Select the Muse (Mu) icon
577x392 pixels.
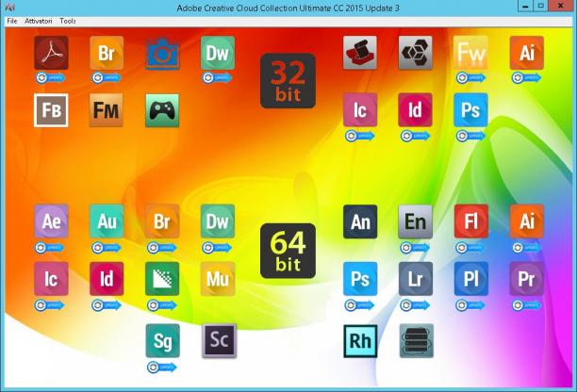[218, 279]
